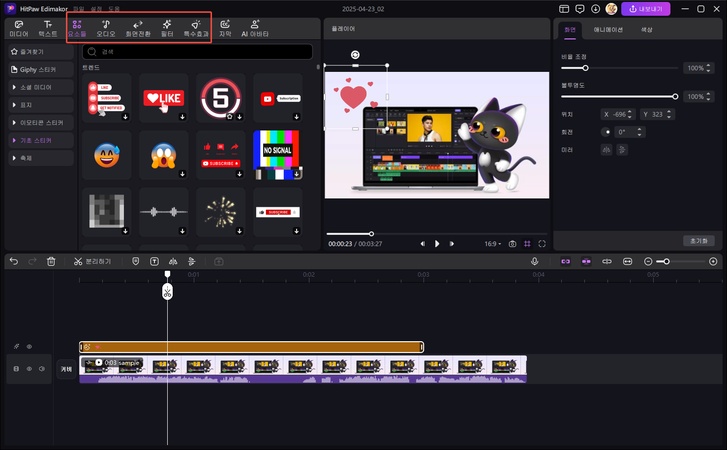Click the purple 내보내기 export button

point(645,9)
